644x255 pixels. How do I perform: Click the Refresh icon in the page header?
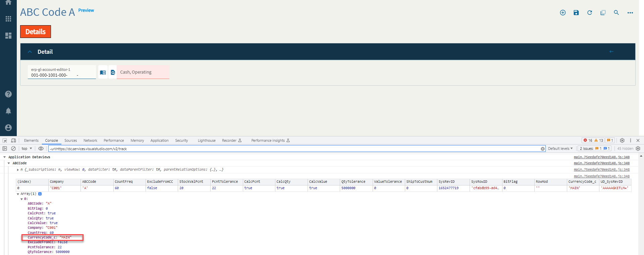[x=590, y=12]
